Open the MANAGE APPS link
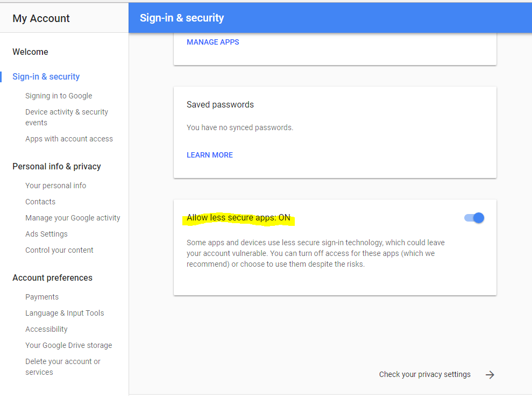This screenshot has height=413, width=532. click(212, 42)
